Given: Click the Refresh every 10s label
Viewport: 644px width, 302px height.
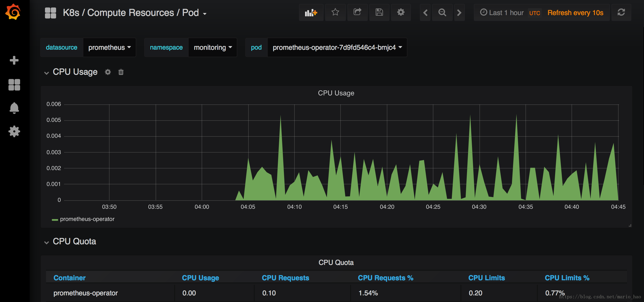Looking at the screenshot, I should (575, 13).
